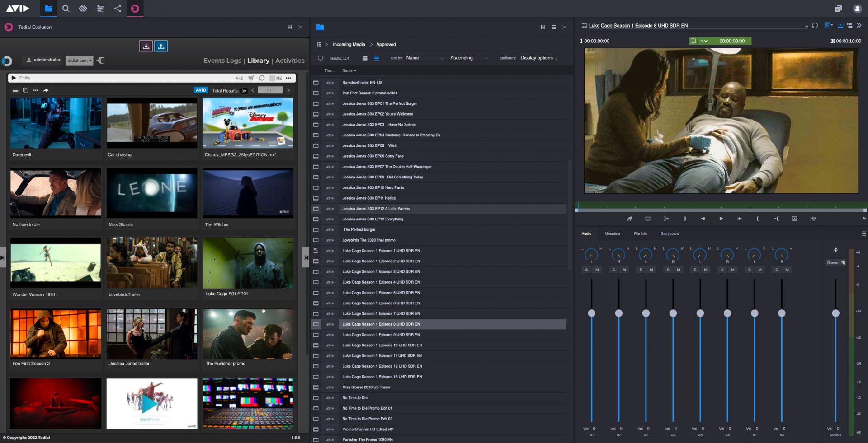The width and height of the screenshot is (868, 443).
Task: Click the Master volume fader handle
Action: (835, 313)
